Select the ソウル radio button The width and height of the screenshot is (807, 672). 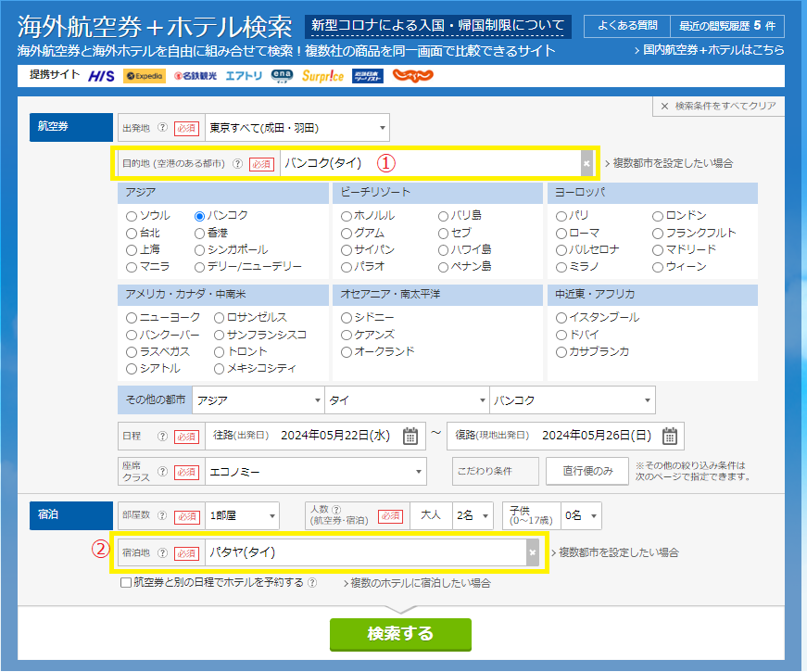pos(132,216)
